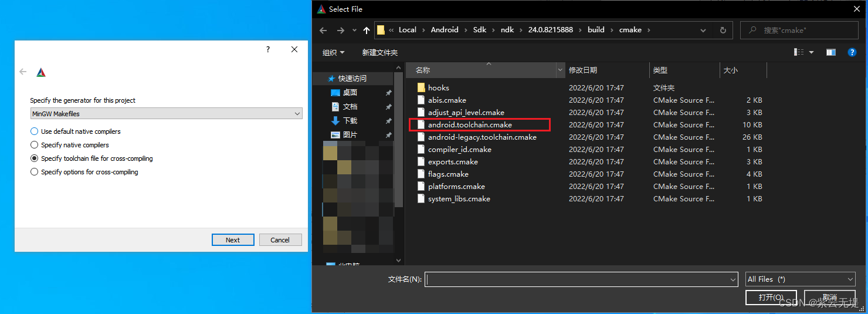Select Specify toolchain file for cross-compiling

[92, 158]
